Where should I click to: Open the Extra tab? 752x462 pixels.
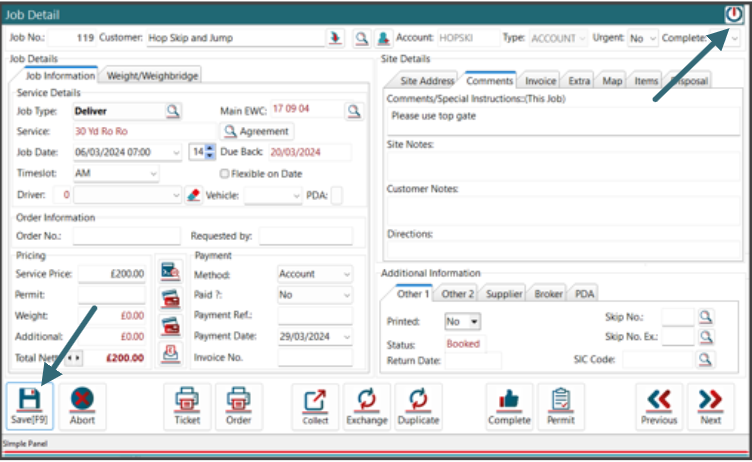pyautogui.click(x=579, y=81)
